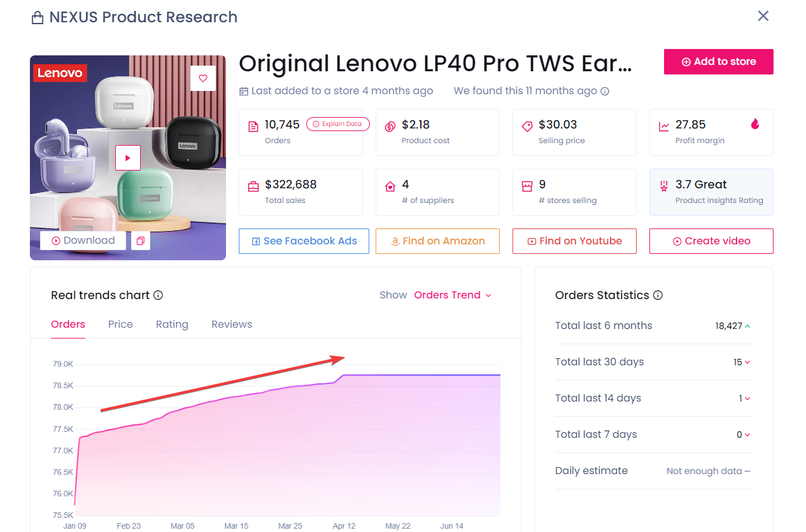806x532 pixels.
Task: Click the copy images icon beside Download
Action: pyautogui.click(x=141, y=241)
